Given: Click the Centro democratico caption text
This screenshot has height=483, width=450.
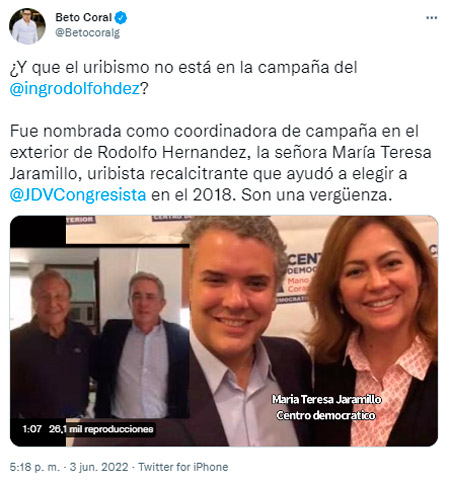Looking at the screenshot, I should pos(326,415).
